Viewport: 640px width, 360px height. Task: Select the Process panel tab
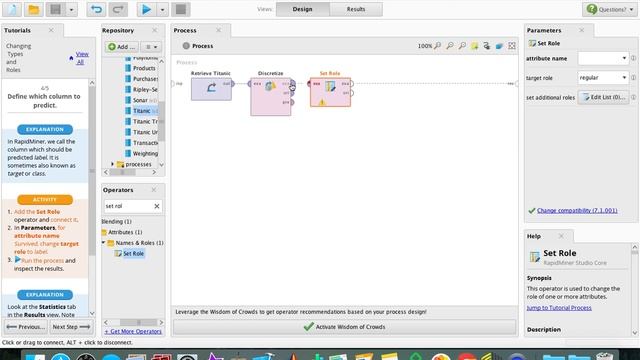point(185,30)
